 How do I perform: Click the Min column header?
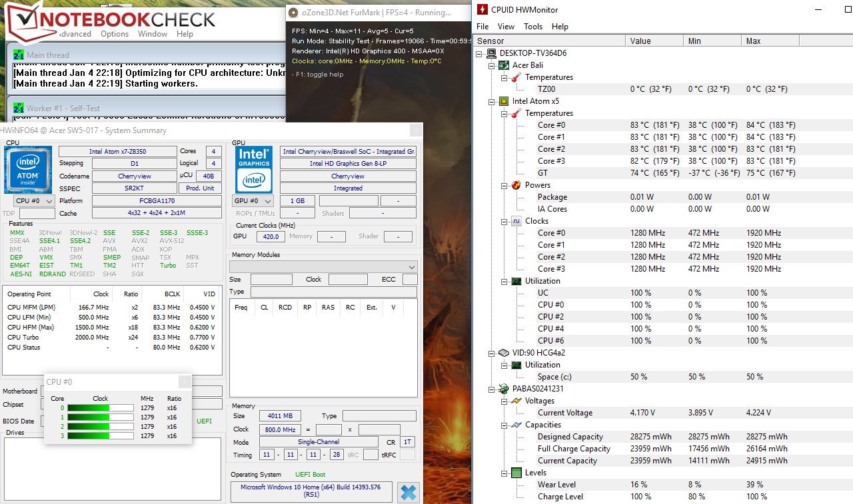712,41
